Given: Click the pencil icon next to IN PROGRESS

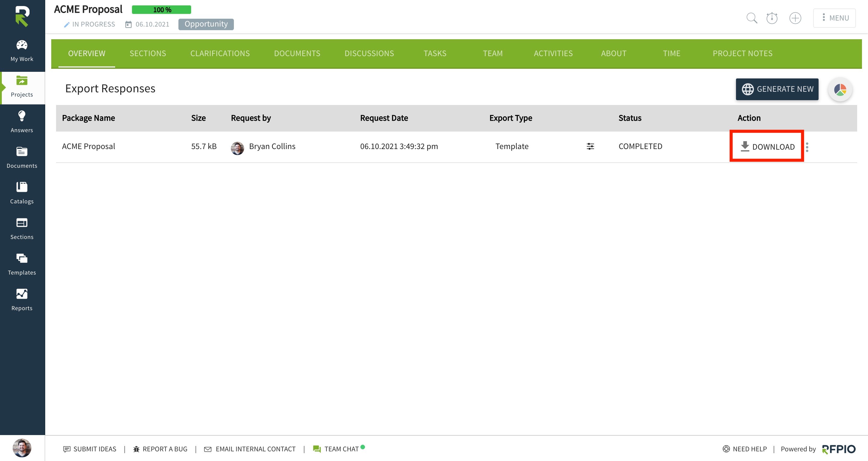Looking at the screenshot, I should [67, 24].
